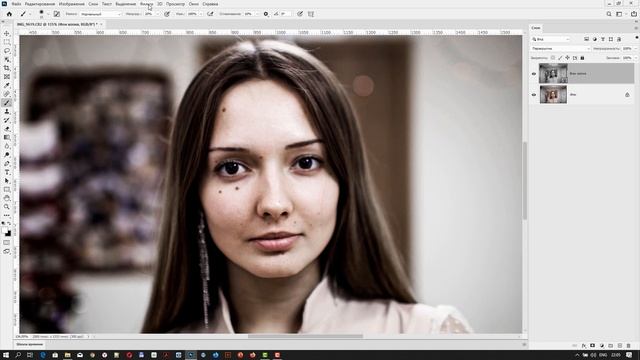The width and height of the screenshot is (640, 360).
Task: Open the Файл menu
Action: (x=16, y=4)
